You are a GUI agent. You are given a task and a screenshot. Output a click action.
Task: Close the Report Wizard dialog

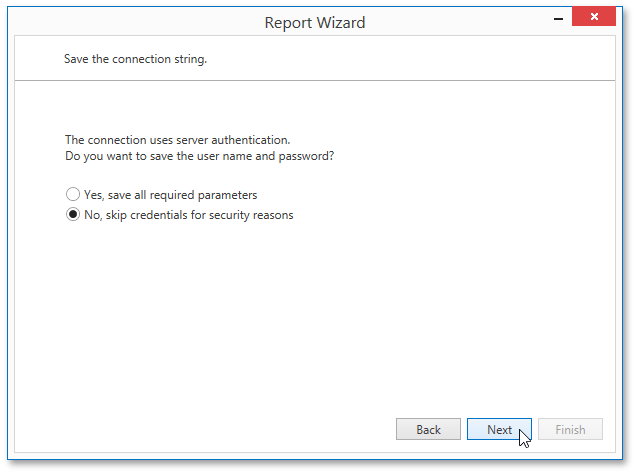[x=594, y=17]
